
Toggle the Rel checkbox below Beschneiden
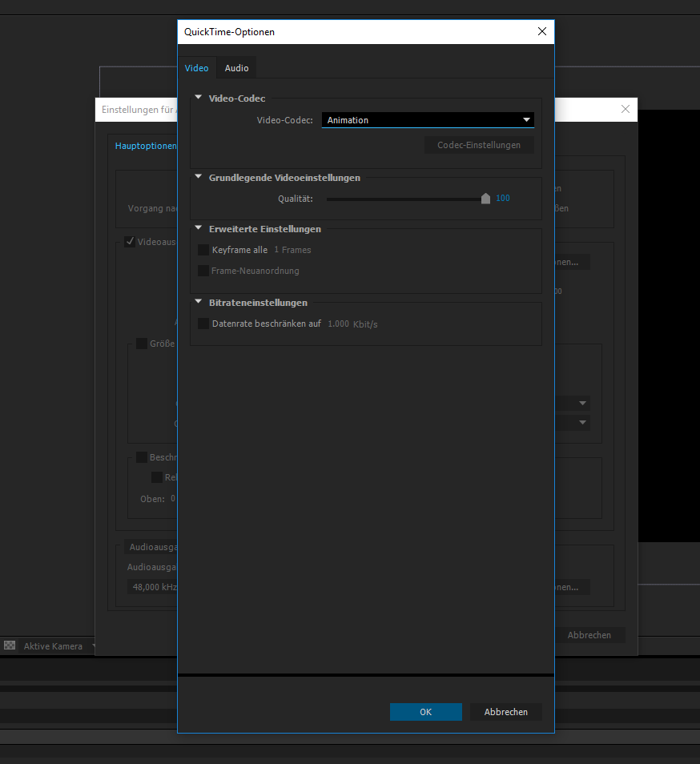pyautogui.click(x=157, y=477)
